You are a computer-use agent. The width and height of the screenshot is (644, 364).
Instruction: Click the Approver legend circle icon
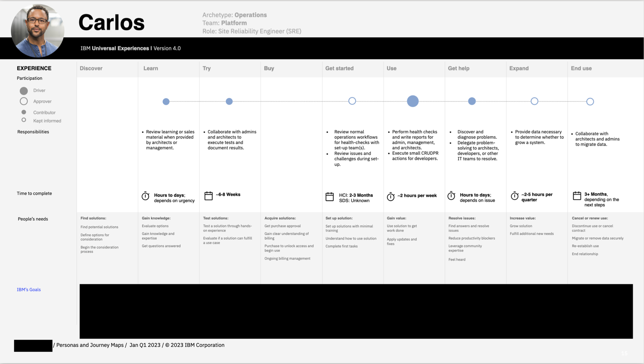24,101
